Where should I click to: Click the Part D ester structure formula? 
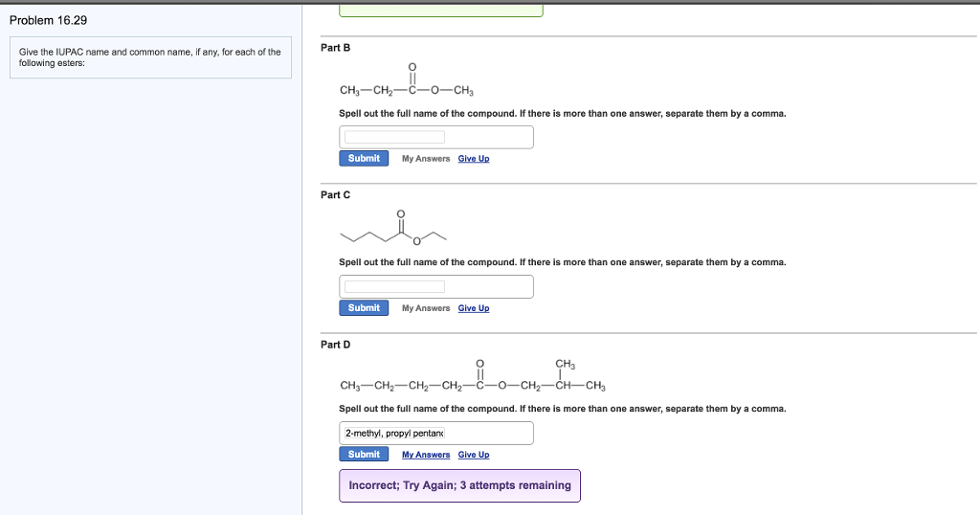pos(473,375)
